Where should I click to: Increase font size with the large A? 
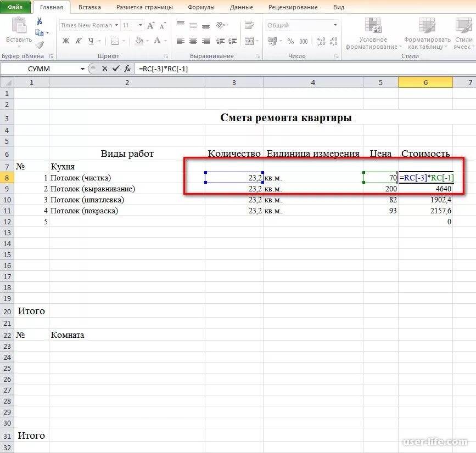(151, 25)
